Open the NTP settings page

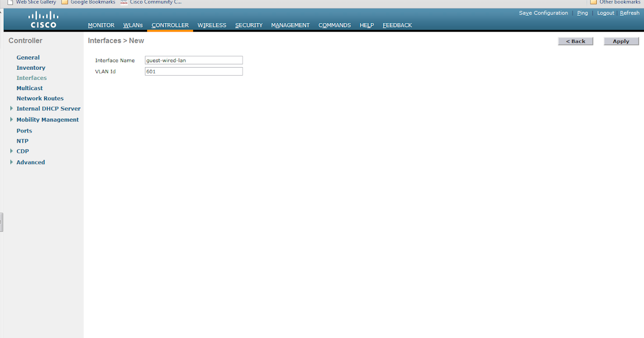[x=22, y=141]
